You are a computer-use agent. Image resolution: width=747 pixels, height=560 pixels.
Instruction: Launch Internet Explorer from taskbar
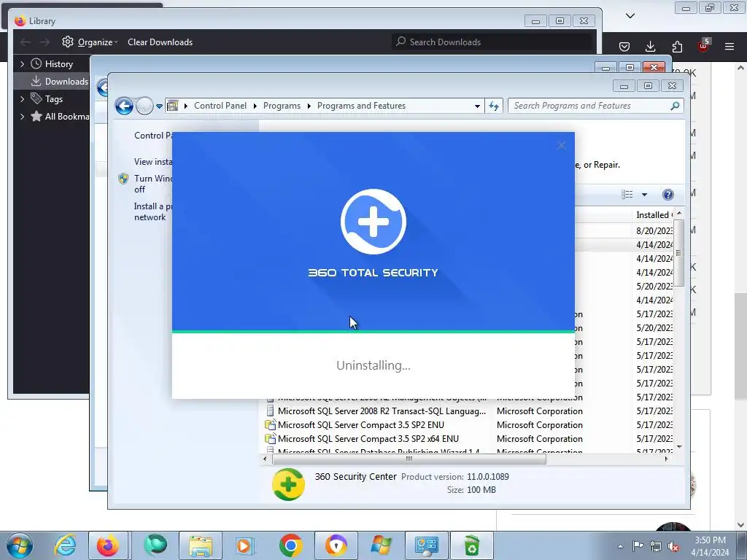[65, 545]
